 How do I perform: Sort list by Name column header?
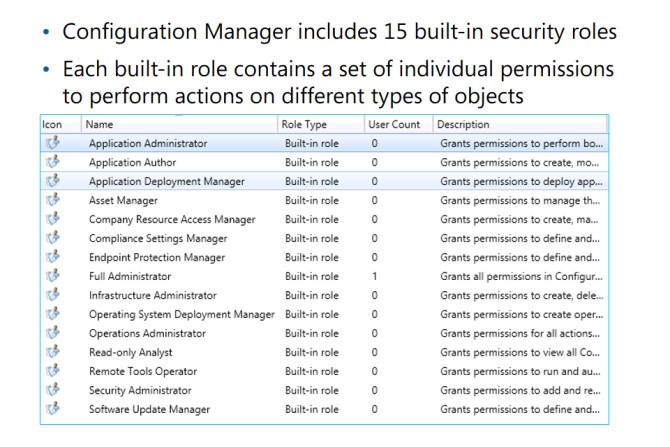[x=179, y=124]
